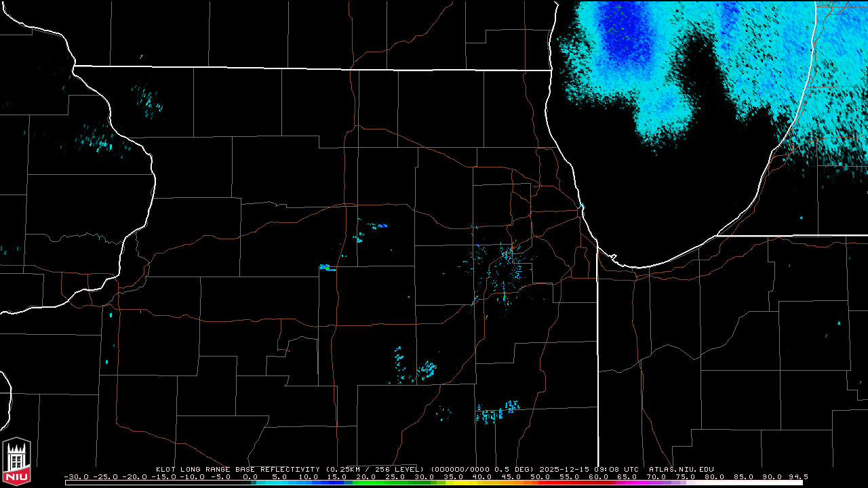Click the 20.0 scale label
The height and width of the screenshot is (488, 868).
[366, 476]
